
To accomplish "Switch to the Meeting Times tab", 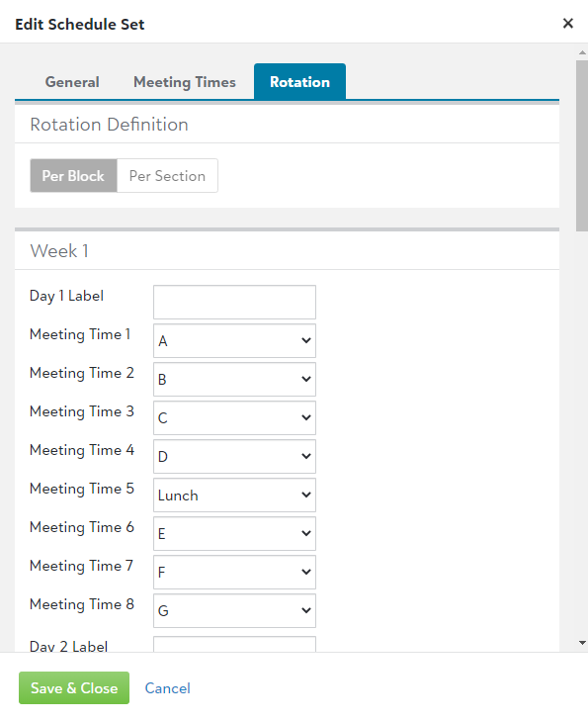I will [185, 82].
